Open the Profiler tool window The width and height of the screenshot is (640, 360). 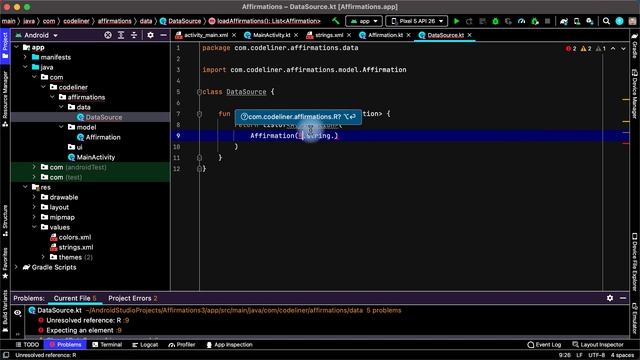[182, 344]
